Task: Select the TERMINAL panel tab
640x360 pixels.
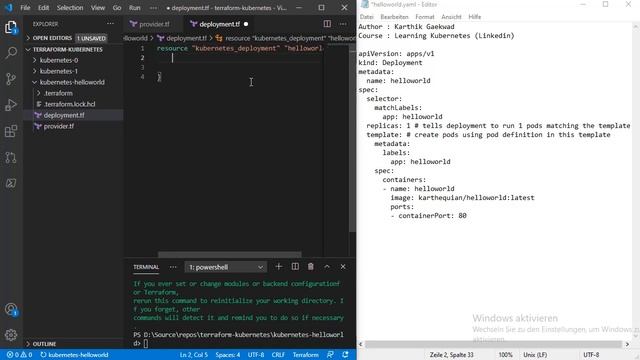Action: tap(146, 267)
